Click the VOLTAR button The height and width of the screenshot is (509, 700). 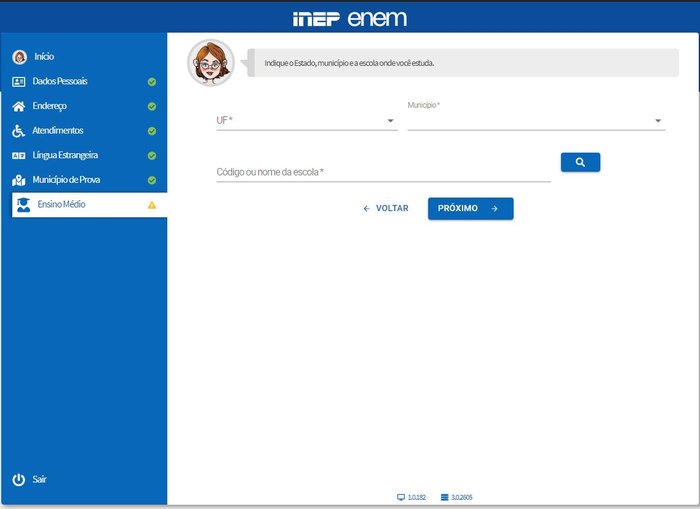386,209
